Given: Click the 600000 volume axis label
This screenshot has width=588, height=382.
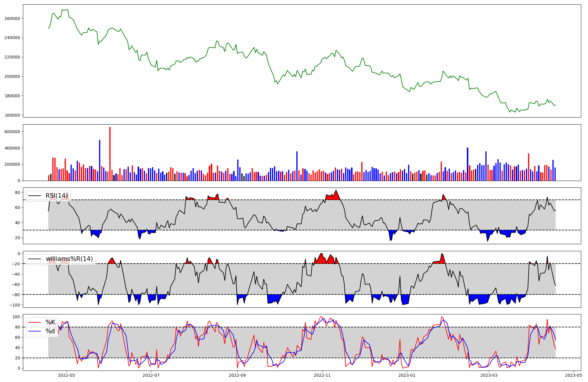Looking at the screenshot, I should pyautogui.click(x=12, y=132).
